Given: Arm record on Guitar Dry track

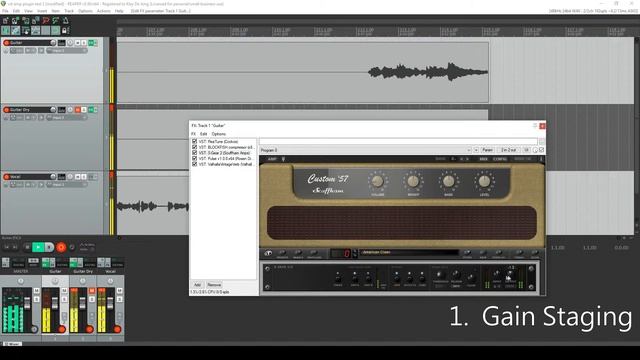Looking at the screenshot, I should (x=6, y=110).
